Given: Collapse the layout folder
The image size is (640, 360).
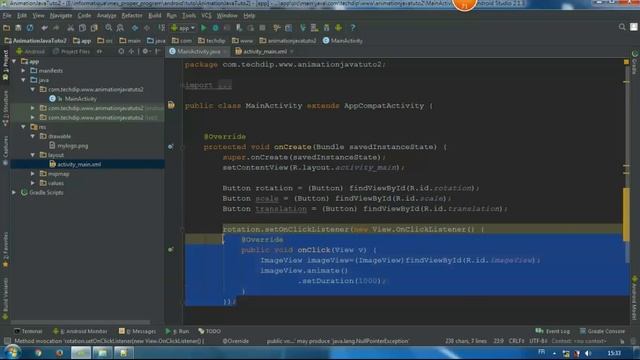Looking at the screenshot, I should tap(33, 155).
